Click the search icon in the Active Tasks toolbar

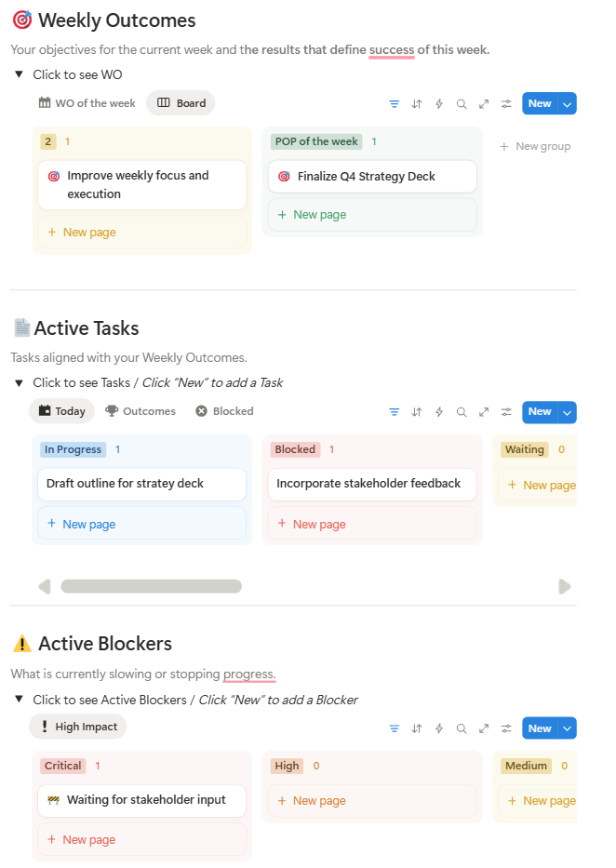tap(461, 412)
